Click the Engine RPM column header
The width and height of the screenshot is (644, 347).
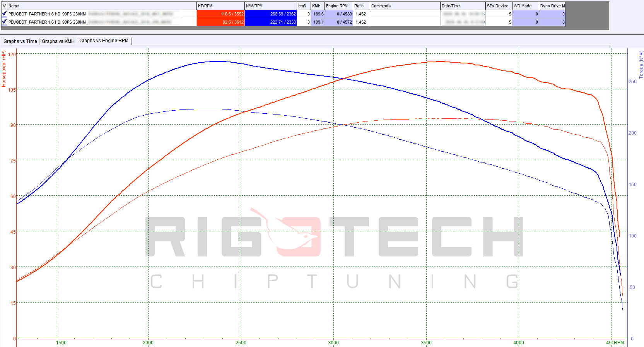(339, 6)
